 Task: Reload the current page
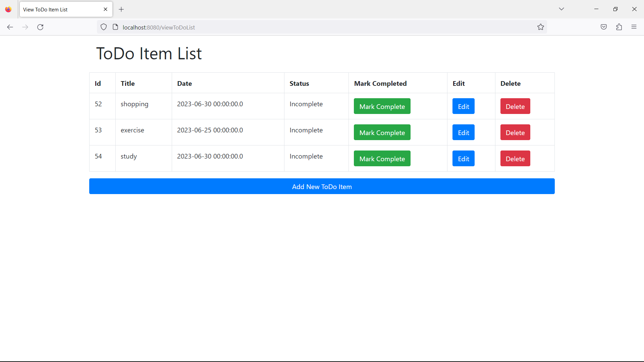40,27
